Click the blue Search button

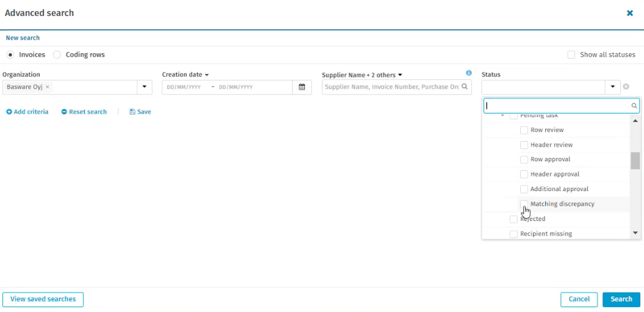[x=621, y=299]
